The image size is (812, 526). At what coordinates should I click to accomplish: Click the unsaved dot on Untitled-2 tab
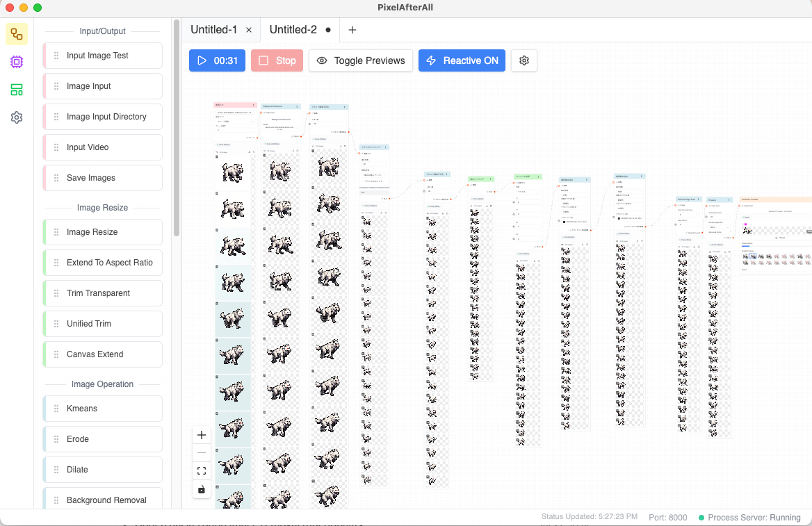(328, 30)
